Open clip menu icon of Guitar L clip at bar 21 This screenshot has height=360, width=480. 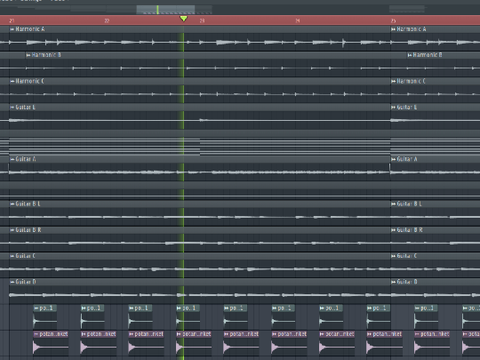[x=12, y=107]
